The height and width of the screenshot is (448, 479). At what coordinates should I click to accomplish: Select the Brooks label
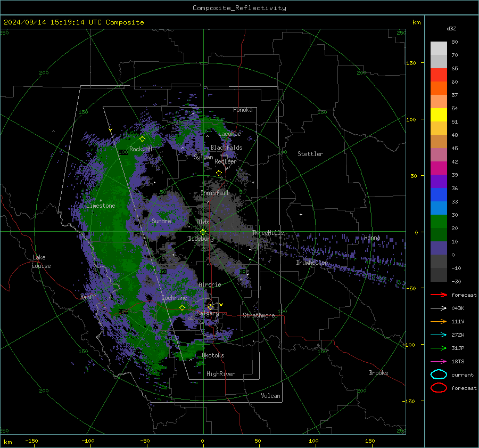(x=378, y=373)
